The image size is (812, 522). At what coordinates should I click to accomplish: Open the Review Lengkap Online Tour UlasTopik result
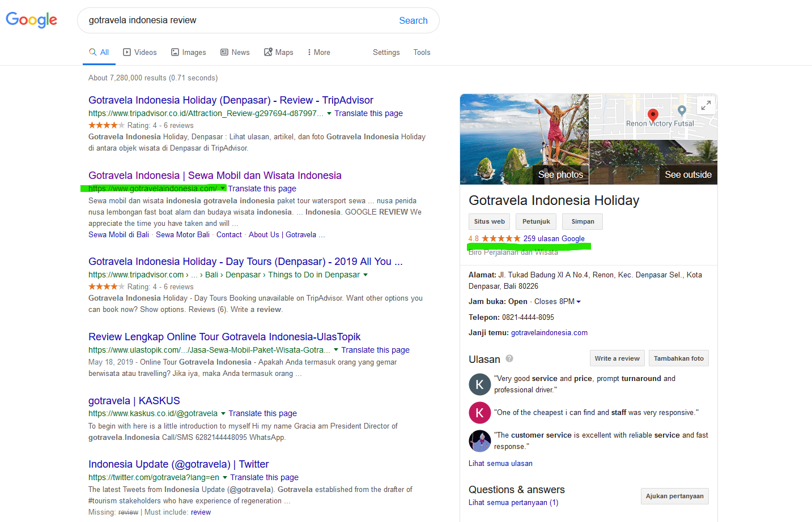[x=224, y=337]
